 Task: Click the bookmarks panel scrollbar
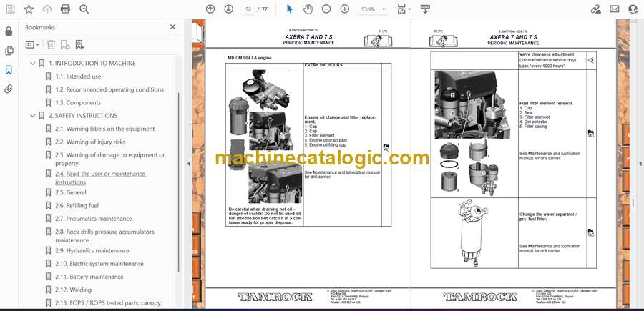(178, 182)
